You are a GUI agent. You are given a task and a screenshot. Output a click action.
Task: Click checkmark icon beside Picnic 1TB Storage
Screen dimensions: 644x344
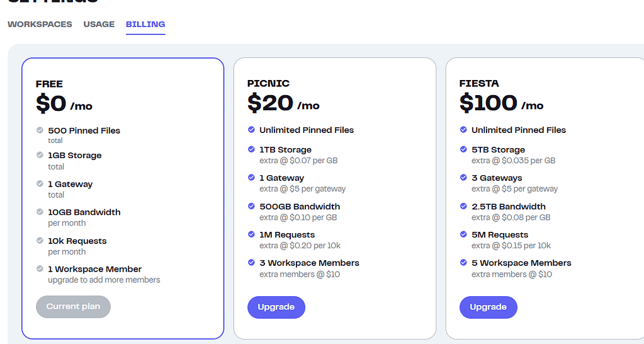251,149
